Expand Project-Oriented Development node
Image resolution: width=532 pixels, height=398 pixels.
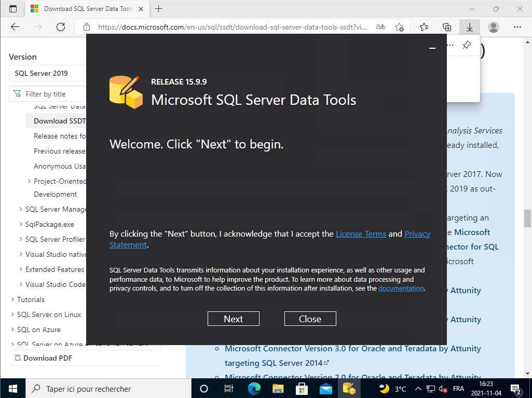click(x=29, y=181)
